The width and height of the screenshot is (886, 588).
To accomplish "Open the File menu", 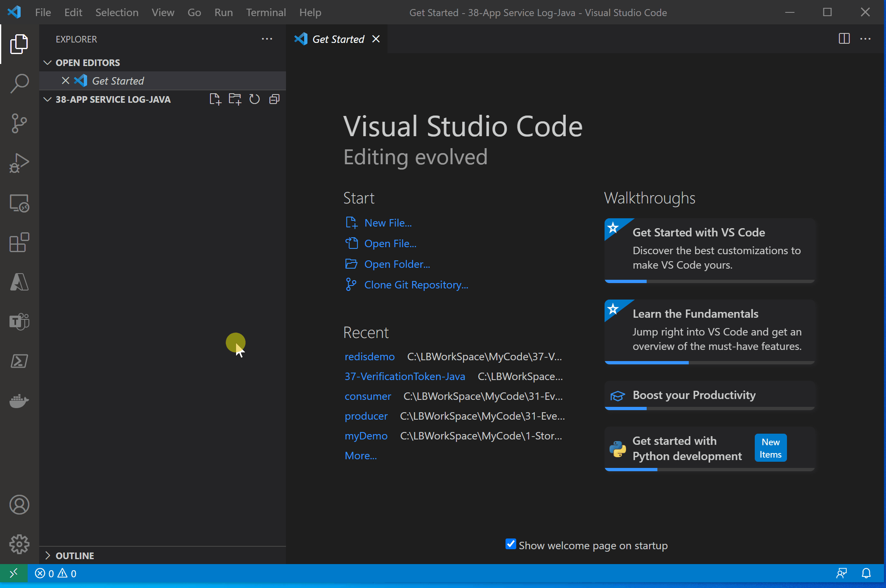I will 42,12.
